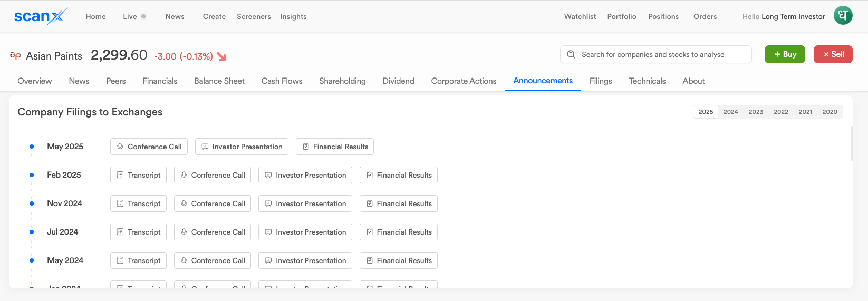The height and width of the screenshot is (301, 868).
Task: Click microphone icon in May 2025 Conference Call
Action: point(120,147)
